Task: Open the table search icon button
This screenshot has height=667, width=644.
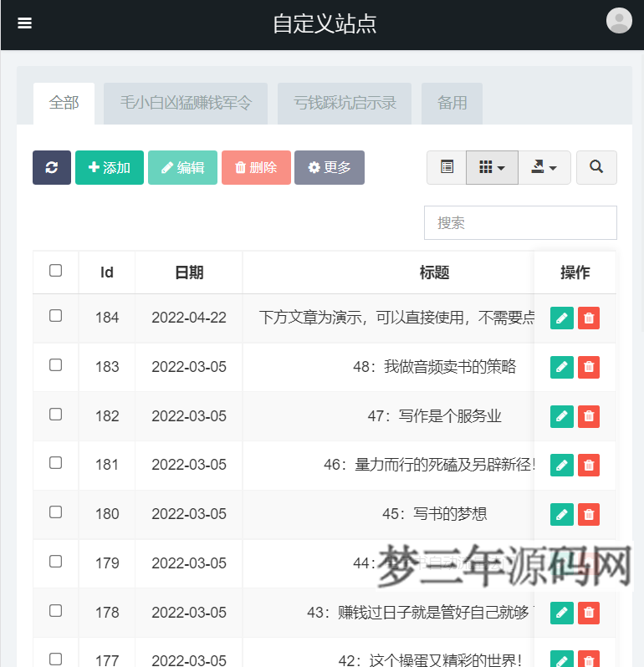Action: click(596, 167)
